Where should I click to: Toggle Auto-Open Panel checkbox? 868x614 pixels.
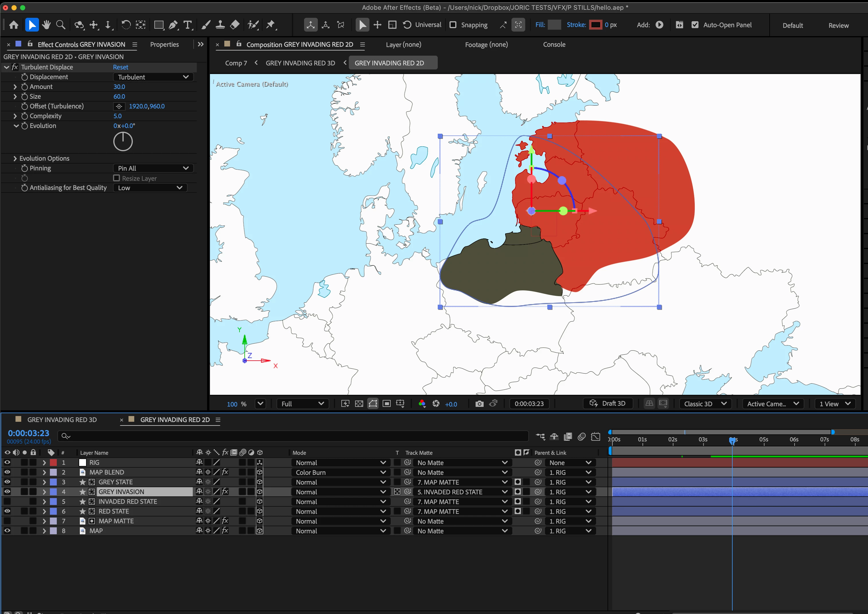click(x=695, y=25)
